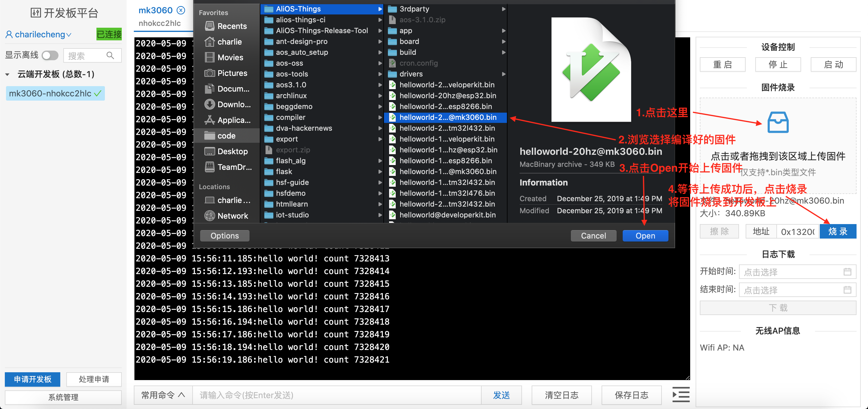Image resolution: width=868 pixels, height=409 pixels.
Task: Select aos-3.1.0.zip in file list
Action: click(445, 20)
